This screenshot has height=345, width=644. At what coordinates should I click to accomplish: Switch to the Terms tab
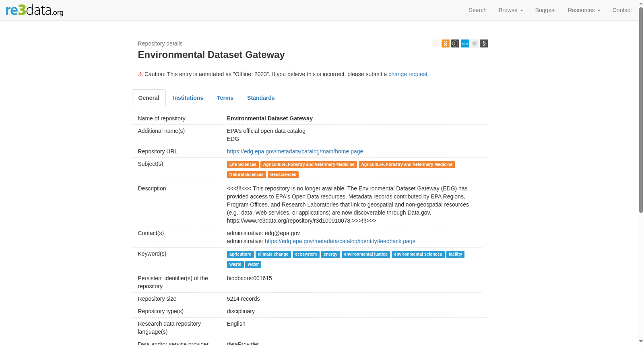pyautogui.click(x=225, y=98)
